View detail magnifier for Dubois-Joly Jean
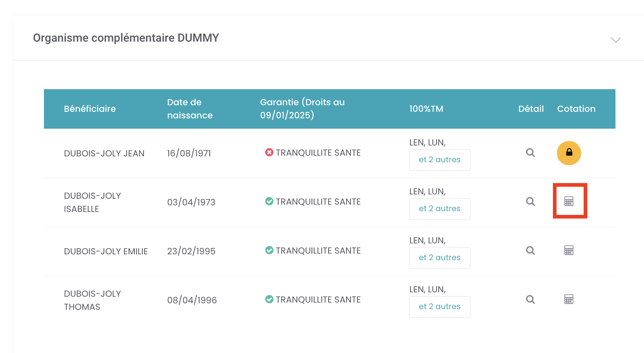 click(530, 153)
